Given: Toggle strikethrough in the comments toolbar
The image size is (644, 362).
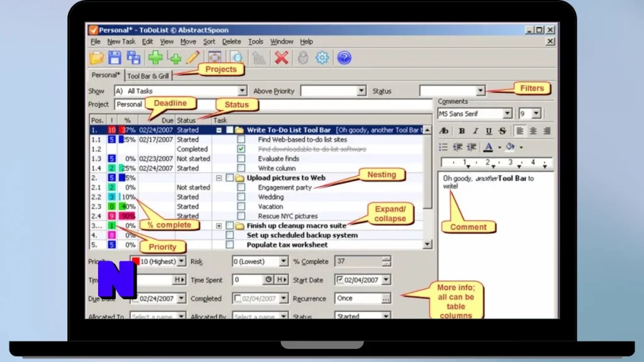Looking at the screenshot, I should pyautogui.click(x=502, y=131).
